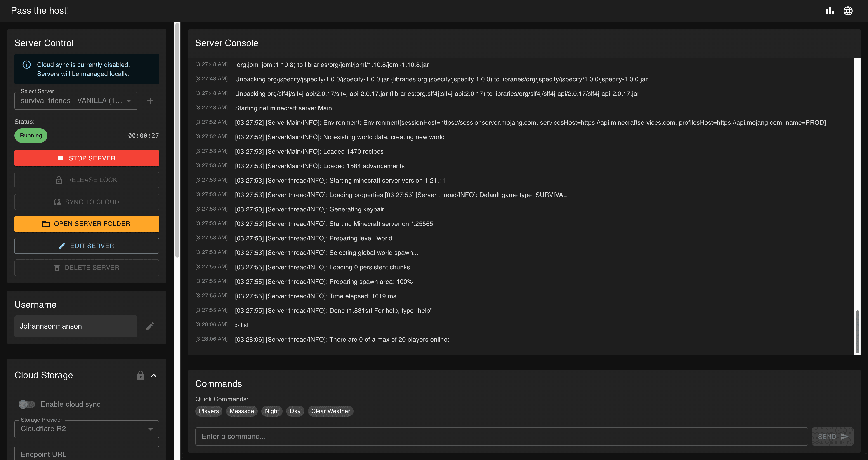Run the Day quick command

(x=295, y=411)
